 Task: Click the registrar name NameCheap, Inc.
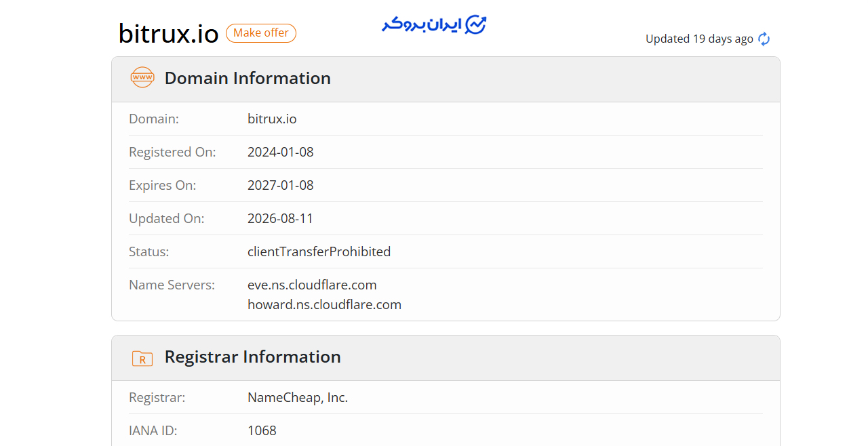298,397
